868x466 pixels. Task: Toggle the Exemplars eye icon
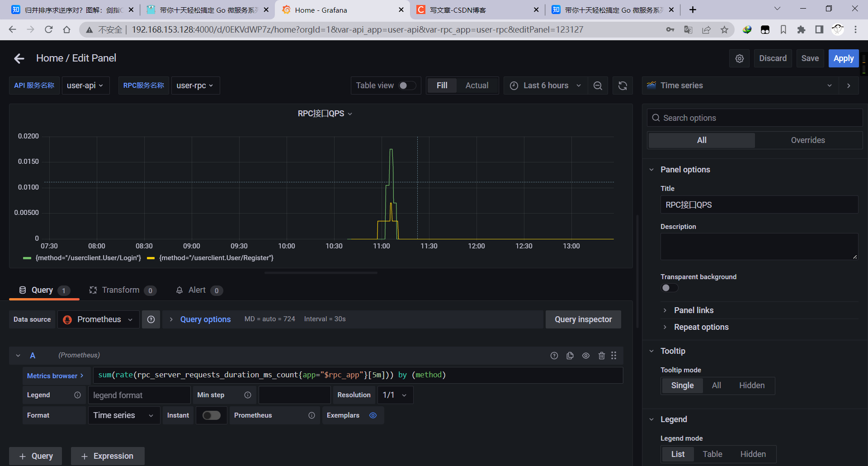pos(373,415)
